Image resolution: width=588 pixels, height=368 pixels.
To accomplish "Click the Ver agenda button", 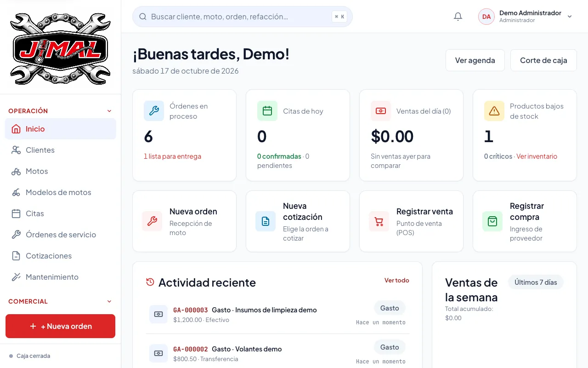I will pyautogui.click(x=475, y=60).
